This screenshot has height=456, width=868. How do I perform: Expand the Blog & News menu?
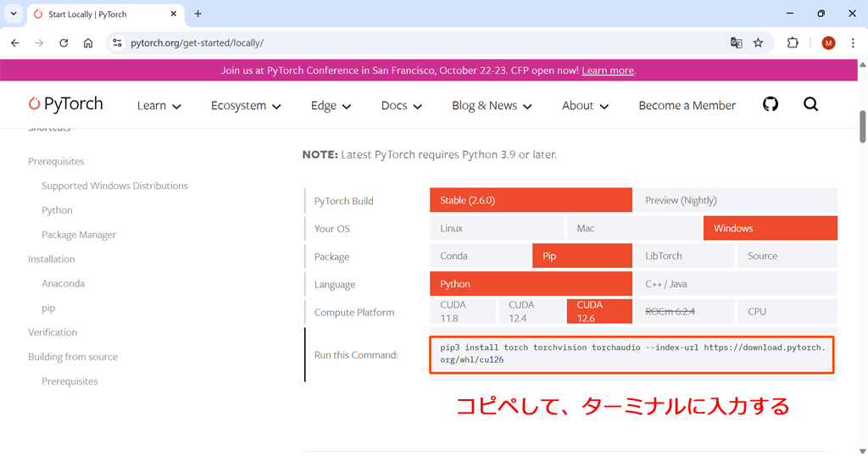tap(492, 106)
